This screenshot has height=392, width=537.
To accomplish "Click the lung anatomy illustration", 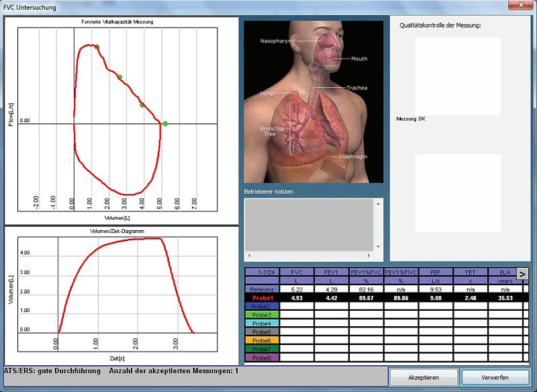I will coord(313,101).
